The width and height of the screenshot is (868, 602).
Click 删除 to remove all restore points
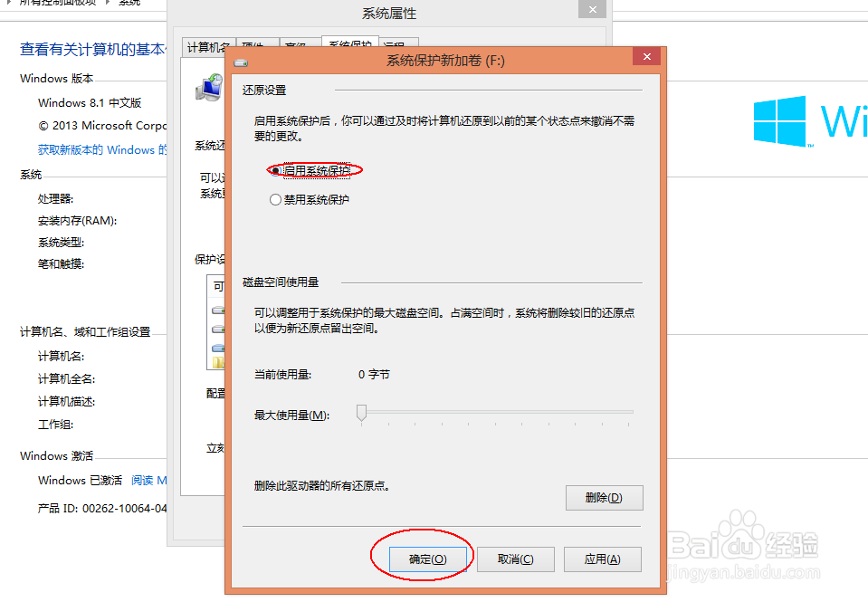pos(604,497)
